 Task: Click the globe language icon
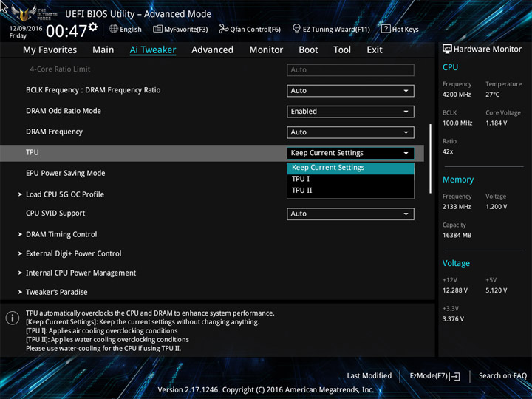coord(114,30)
